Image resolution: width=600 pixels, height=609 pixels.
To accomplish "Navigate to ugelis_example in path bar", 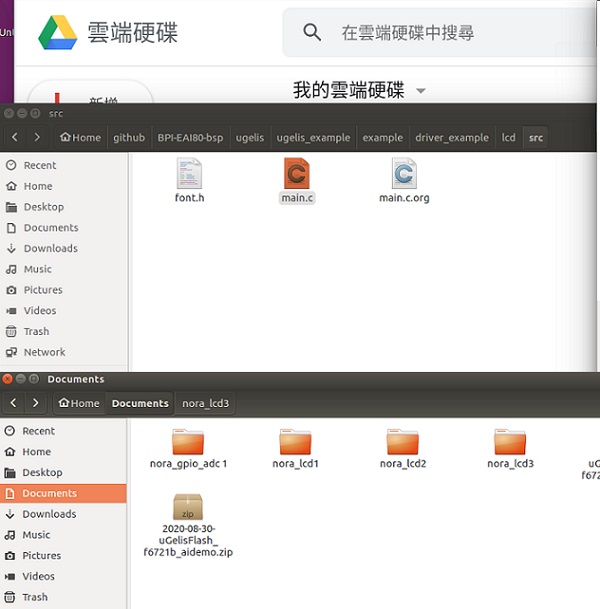I will click(314, 137).
